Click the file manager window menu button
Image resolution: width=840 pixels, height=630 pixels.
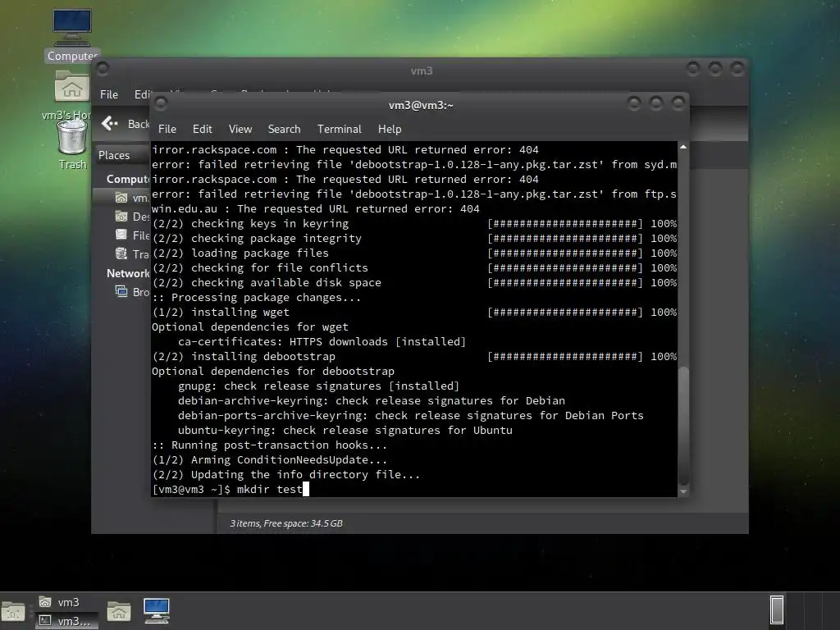click(103, 69)
